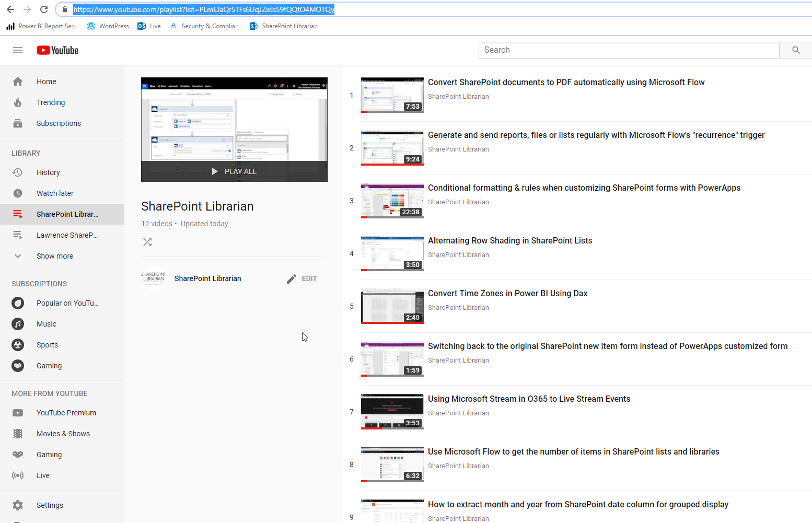Open the Lawrence SharePoint playlist

point(67,235)
